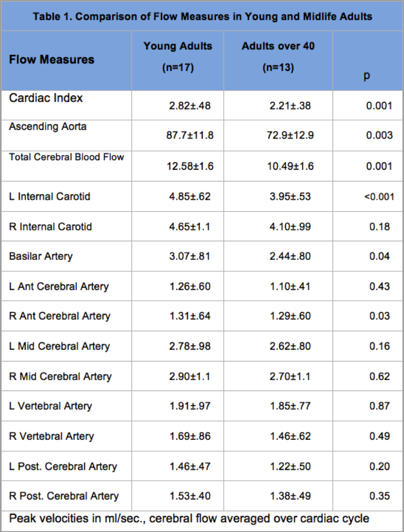404x532 pixels.
Task: Click the peak velocities footnote text
Action: click(x=189, y=519)
